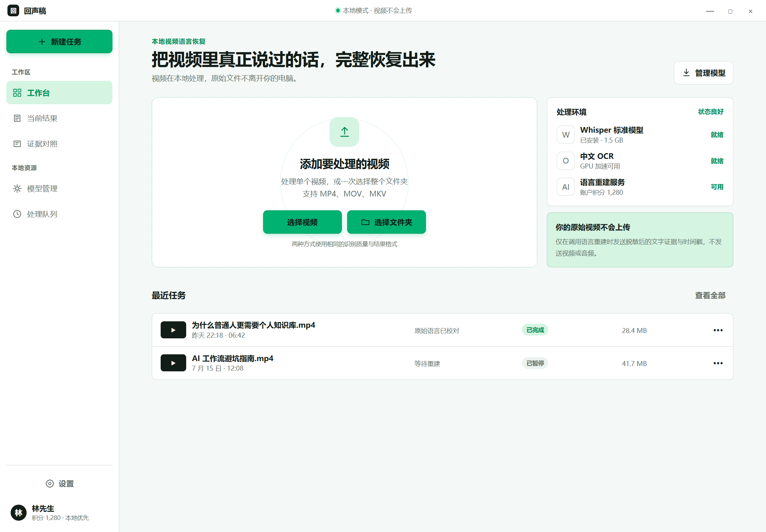Open more options for 为什么普通人更需要个人知识库.mp4

718,330
